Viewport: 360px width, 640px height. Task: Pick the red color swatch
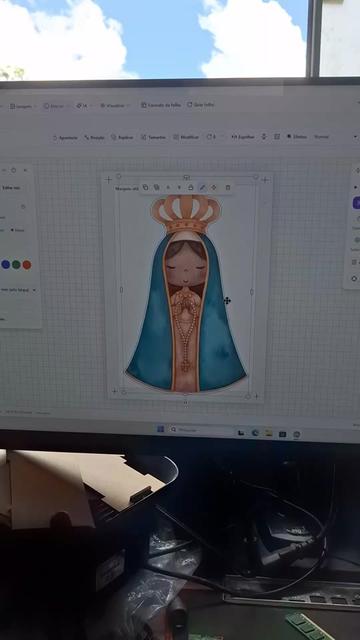click(27, 265)
